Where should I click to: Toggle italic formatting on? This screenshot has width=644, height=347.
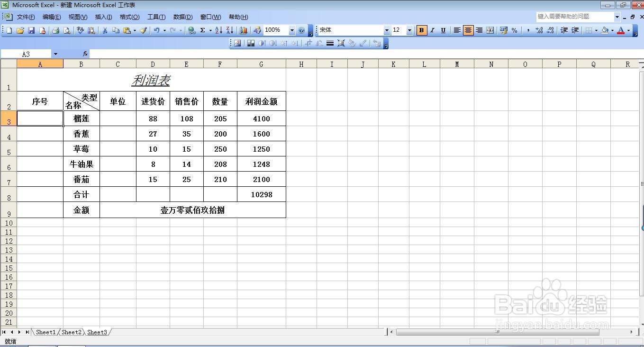[x=432, y=30]
